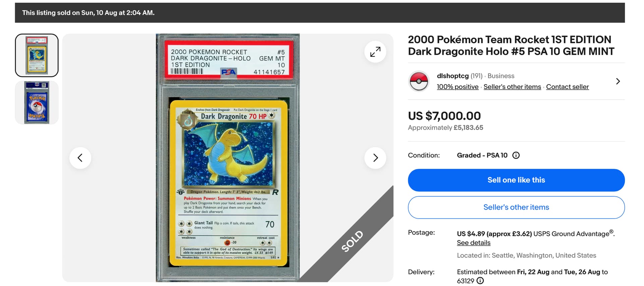Open the postage See details link

pyautogui.click(x=473, y=243)
